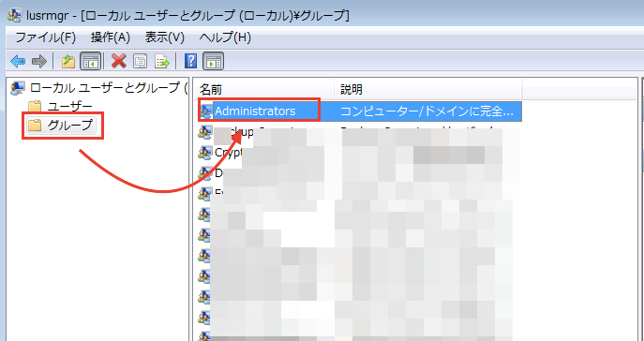Open the Properties toolbar icon
The width and height of the screenshot is (644, 341).
pos(141,62)
